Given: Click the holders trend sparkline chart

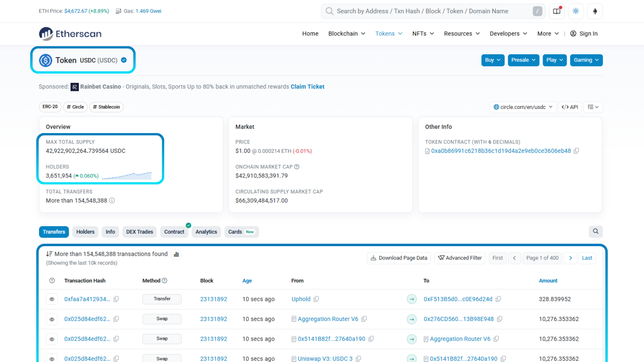Looking at the screenshot, I should pyautogui.click(x=127, y=175).
